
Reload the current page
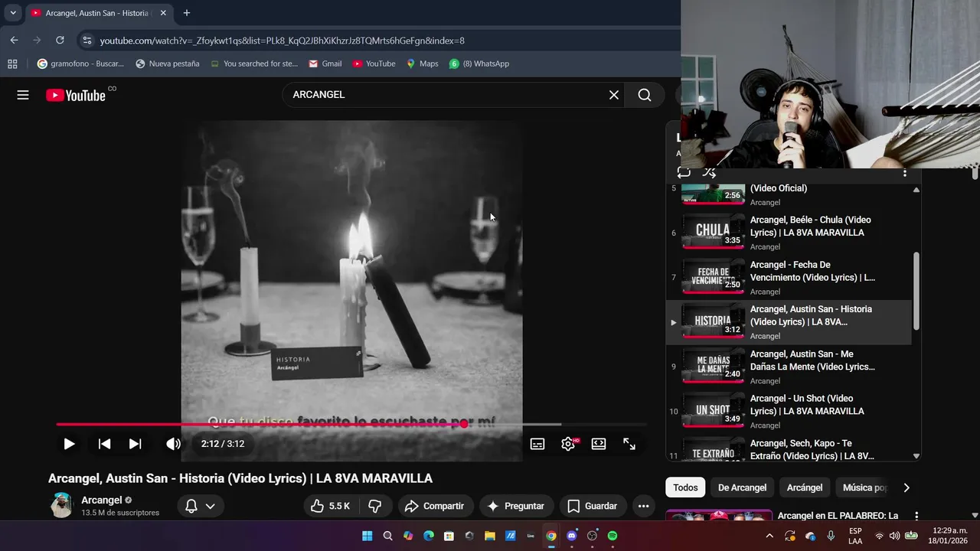point(60,40)
